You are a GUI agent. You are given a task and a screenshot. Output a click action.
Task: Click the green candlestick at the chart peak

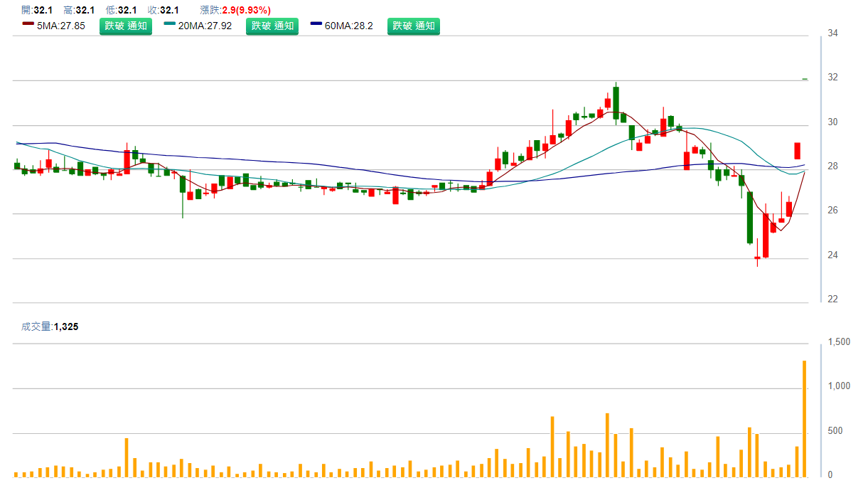click(616, 102)
